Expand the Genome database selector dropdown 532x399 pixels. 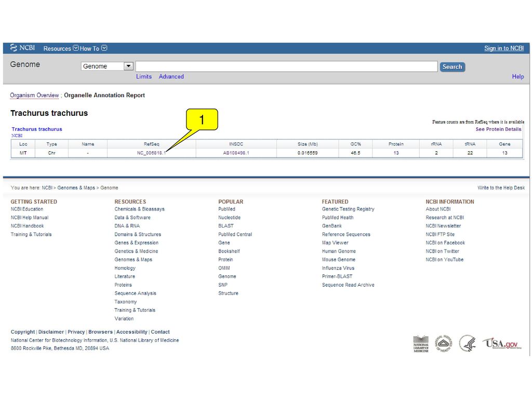[x=128, y=66]
